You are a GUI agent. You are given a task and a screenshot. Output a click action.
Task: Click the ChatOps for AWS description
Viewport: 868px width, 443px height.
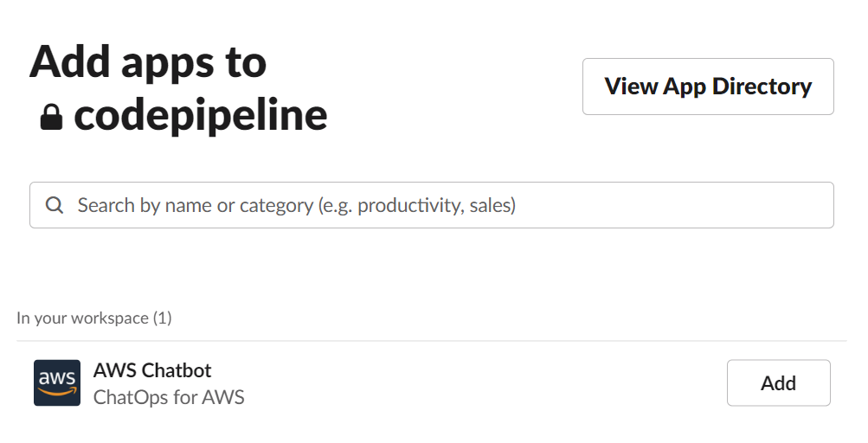point(169,398)
